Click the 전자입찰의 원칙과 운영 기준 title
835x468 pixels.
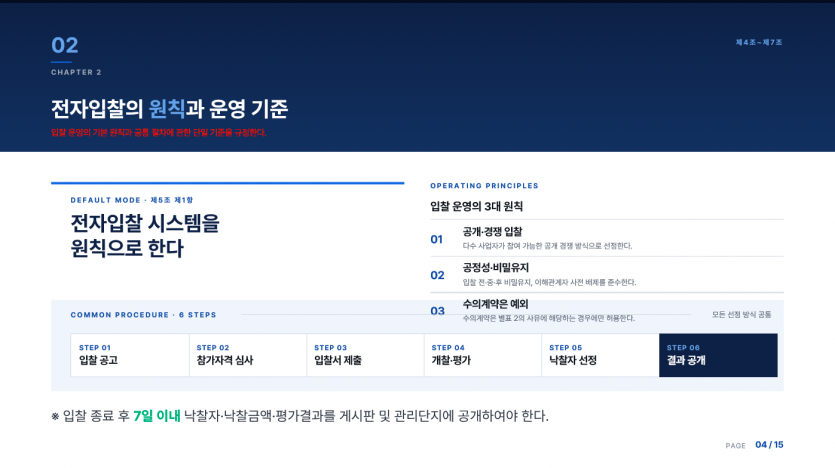pyautogui.click(x=169, y=109)
